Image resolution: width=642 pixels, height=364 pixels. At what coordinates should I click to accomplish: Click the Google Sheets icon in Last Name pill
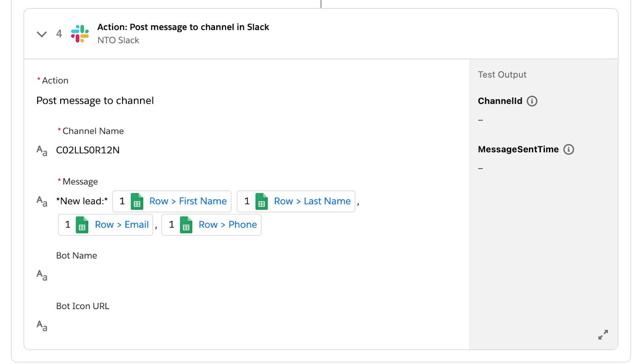(262, 201)
